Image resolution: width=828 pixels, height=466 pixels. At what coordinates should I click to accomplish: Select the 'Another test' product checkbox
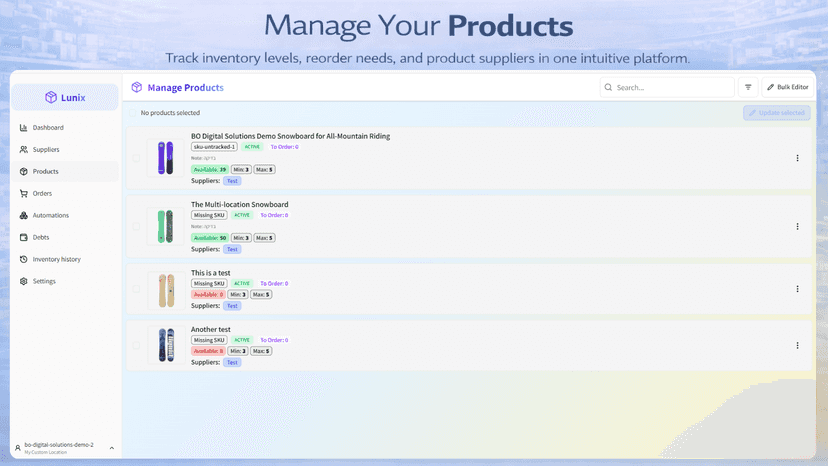tap(136, 346)
